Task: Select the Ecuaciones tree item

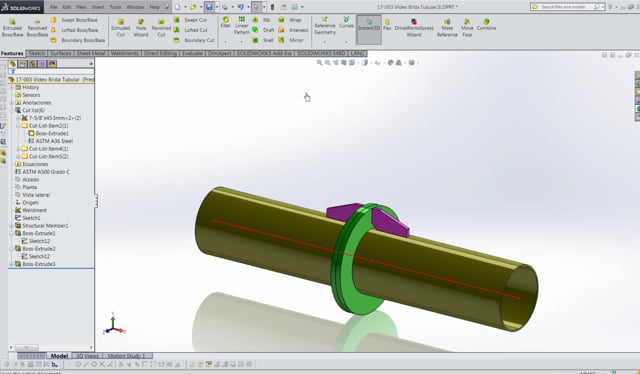Action: (31, 164)
